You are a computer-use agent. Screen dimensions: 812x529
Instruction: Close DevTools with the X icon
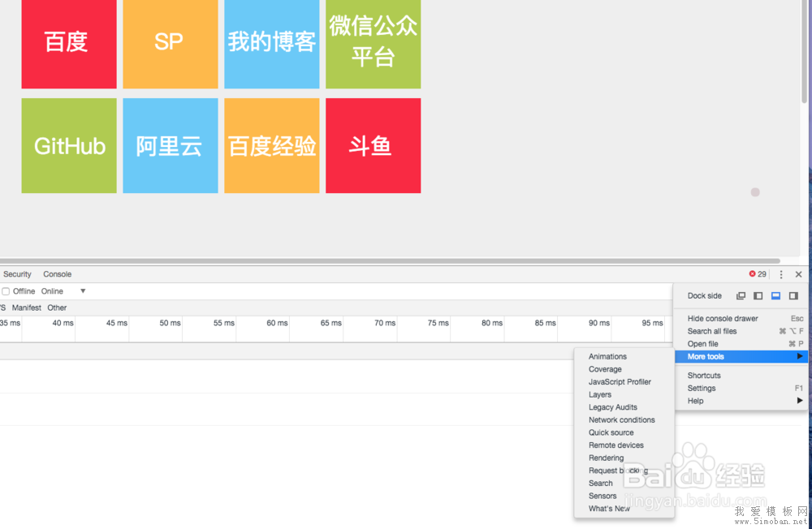[799, 275]
